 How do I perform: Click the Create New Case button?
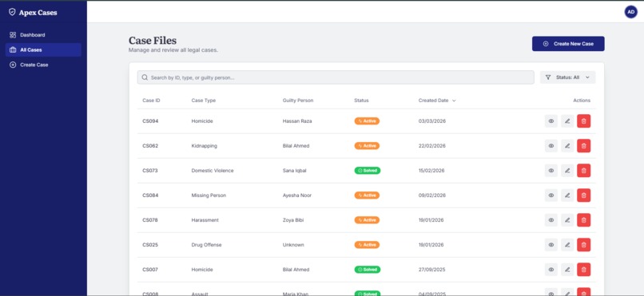pos(568,44)
